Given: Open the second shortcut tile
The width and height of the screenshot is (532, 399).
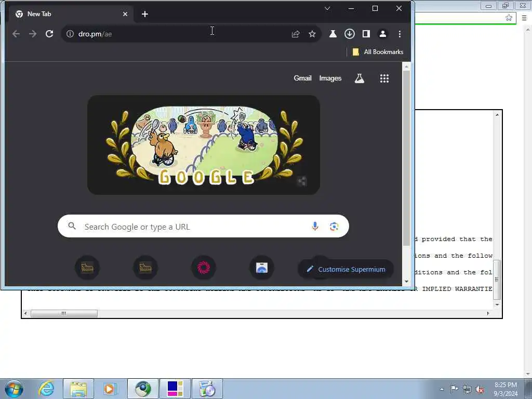Looking at the screenshot, I should [145, 268].
